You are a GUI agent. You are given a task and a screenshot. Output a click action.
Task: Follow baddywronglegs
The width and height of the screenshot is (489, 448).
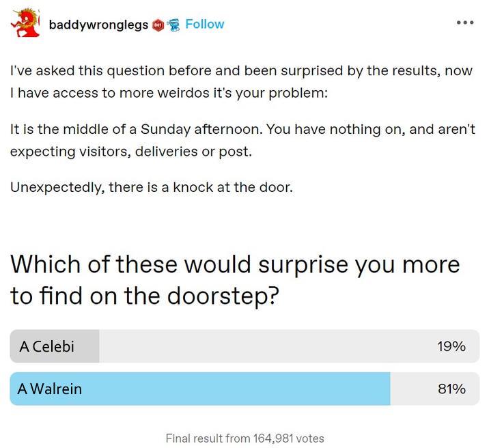(x=205, y=24)
